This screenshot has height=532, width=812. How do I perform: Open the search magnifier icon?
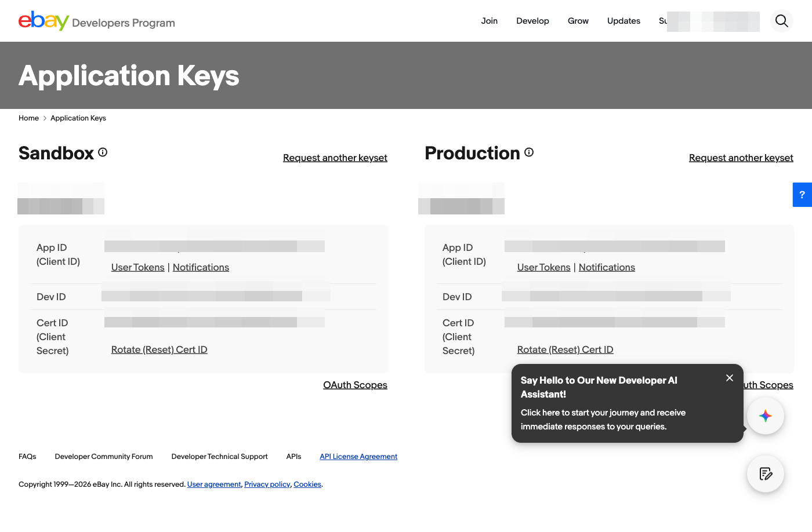tap(782, 21)
